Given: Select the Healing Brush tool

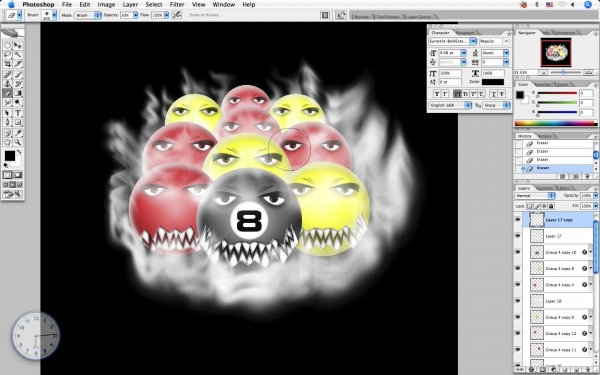Looking at the screenshot, I should point(8,75).
